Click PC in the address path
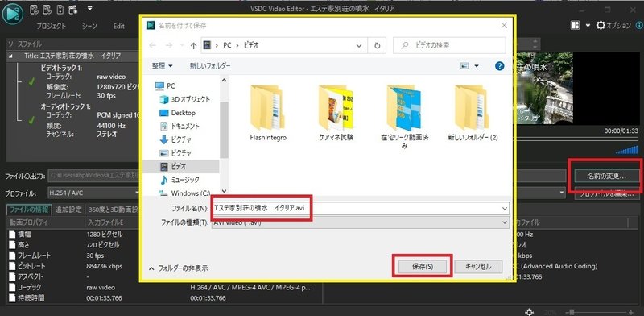This screenshot has height=316, width=644. click(227, 45)
